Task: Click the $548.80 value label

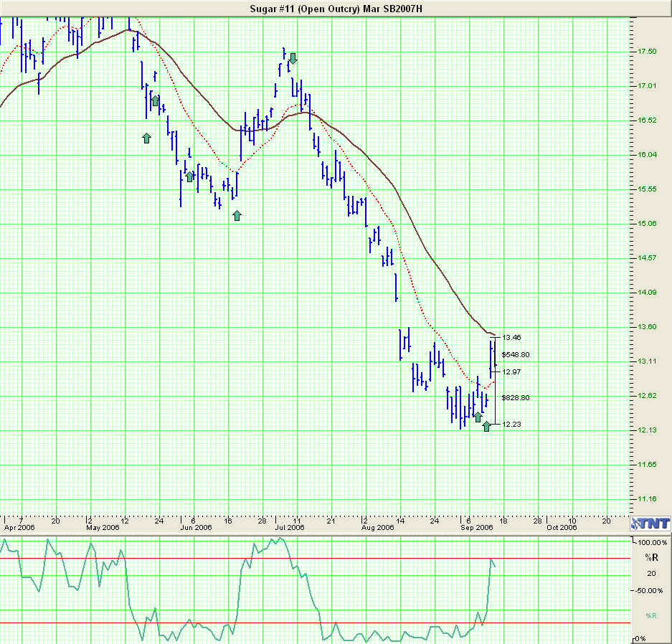Action: tap(516, 355)
